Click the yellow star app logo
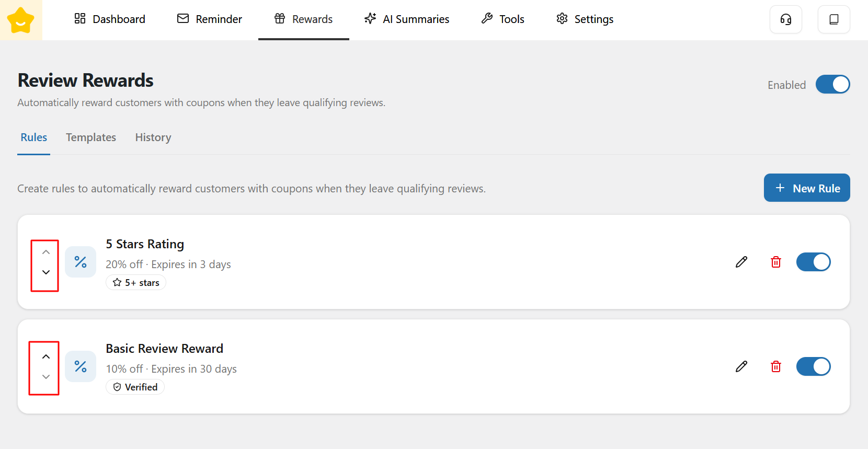868x449 pixels. [21, 20]
